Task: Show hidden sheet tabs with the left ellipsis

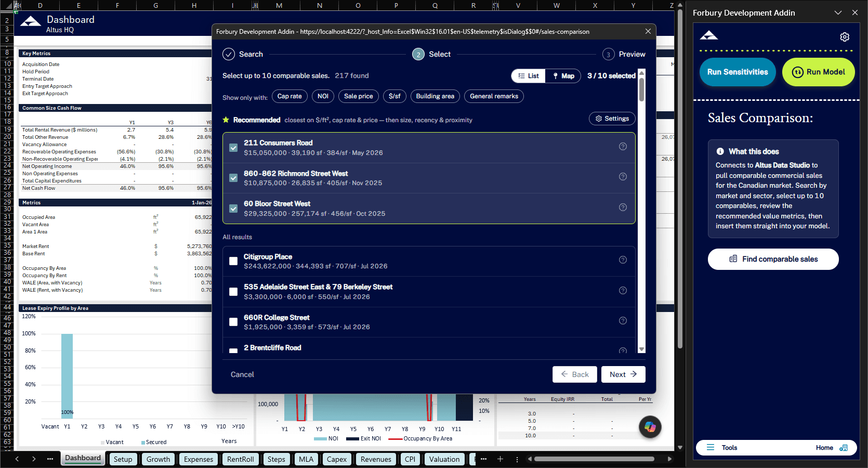Action: [50, 459]
